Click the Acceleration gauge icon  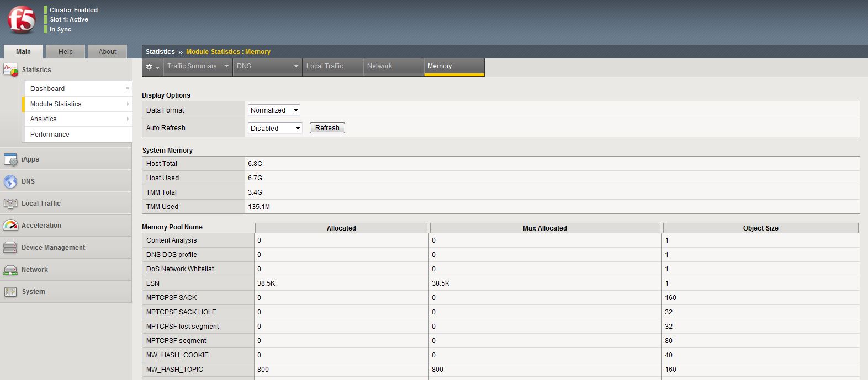pyautogui.click(x=10, y=226)
